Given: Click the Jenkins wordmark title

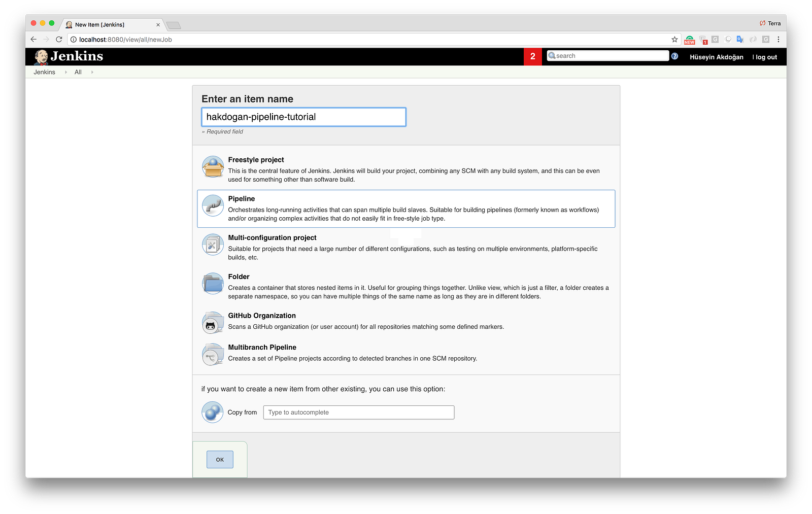Looking at the screenshot, I should pyautogui.click(x=77, y=56).
